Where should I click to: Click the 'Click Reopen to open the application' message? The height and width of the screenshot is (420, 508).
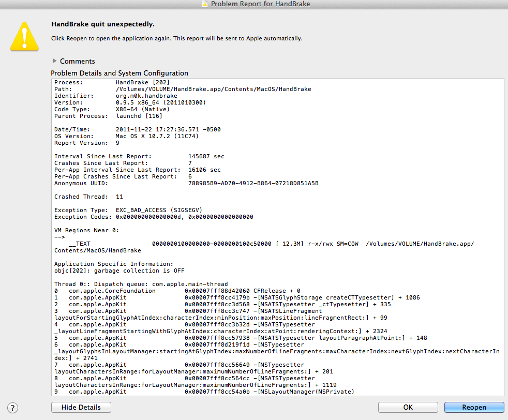coord(176,38)
